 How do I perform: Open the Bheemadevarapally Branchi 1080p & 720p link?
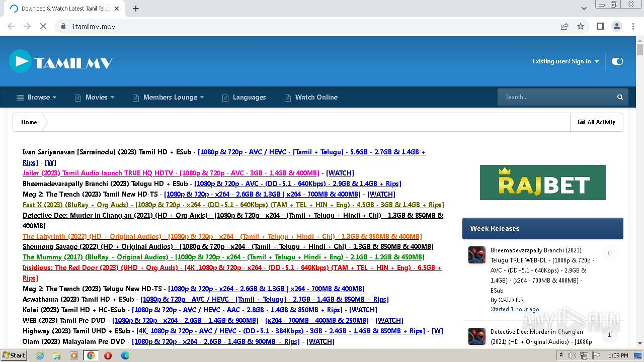[298, 184]
